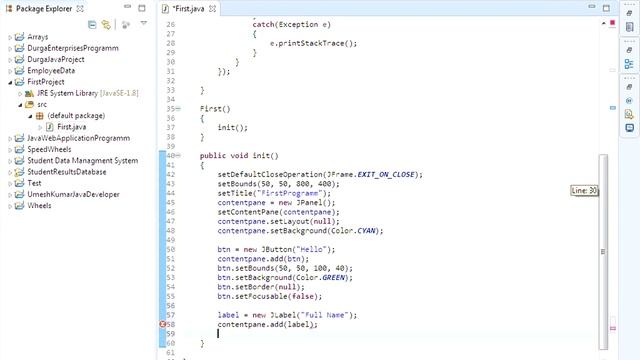Collapse init() method fold at line 40
This screenshot has height=360, width=640.
[x=178, y=156]
